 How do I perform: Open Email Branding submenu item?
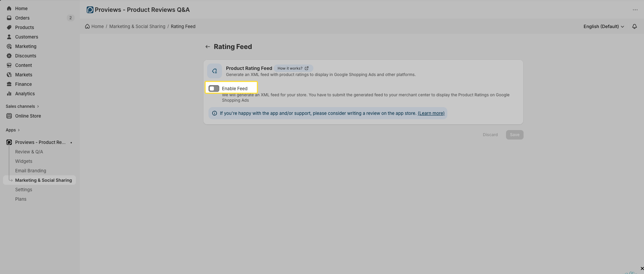click(x=31, y=171)
